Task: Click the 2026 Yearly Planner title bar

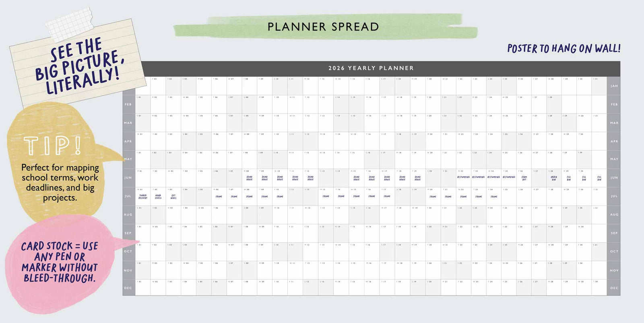Action: (371, 68)
